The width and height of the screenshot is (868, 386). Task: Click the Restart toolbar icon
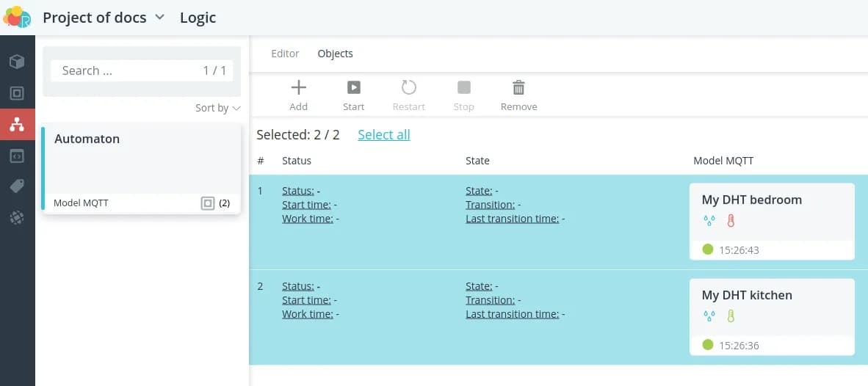pos(408,88)
